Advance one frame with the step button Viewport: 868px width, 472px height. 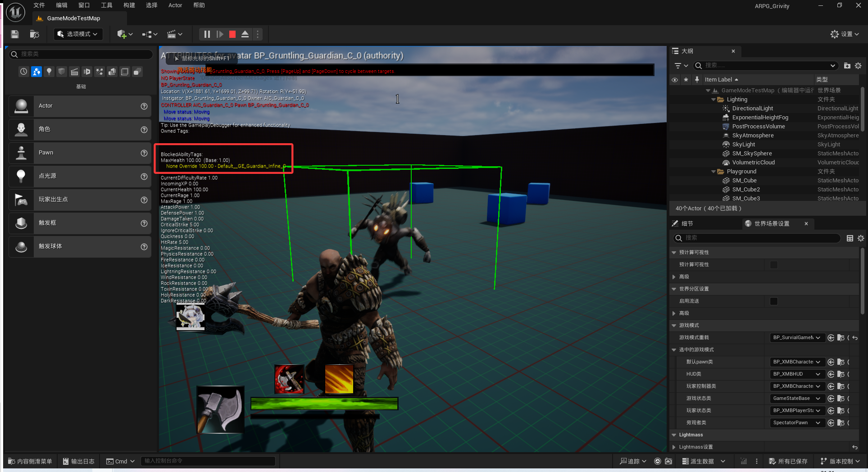[220, 34]
